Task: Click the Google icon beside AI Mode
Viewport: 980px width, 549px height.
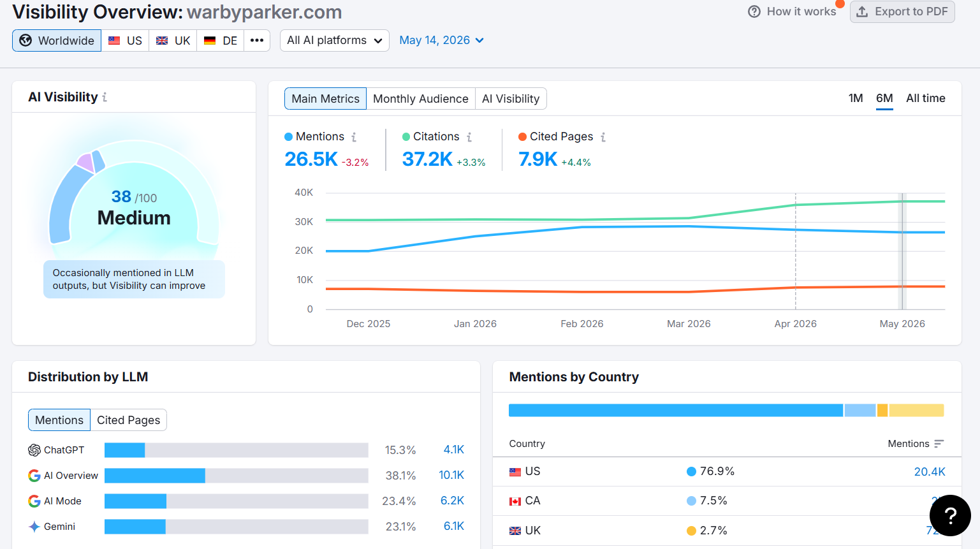Action: (x=34, y=501)
